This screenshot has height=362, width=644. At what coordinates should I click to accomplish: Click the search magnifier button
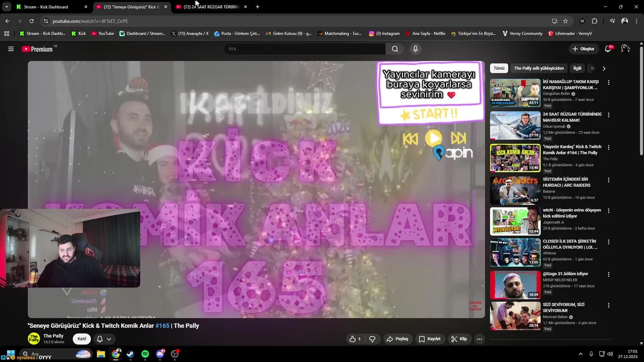tap(395, 49)
